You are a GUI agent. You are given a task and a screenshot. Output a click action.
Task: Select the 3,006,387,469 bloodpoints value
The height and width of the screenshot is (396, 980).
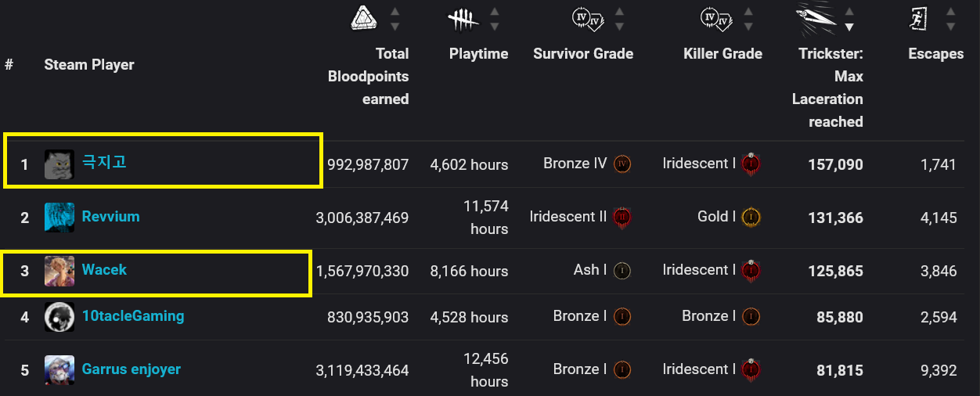click(362, 218)
